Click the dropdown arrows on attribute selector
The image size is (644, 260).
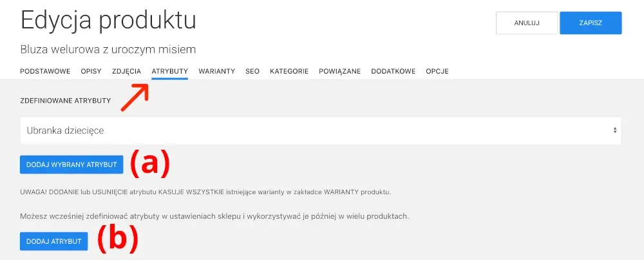(616, 130)
